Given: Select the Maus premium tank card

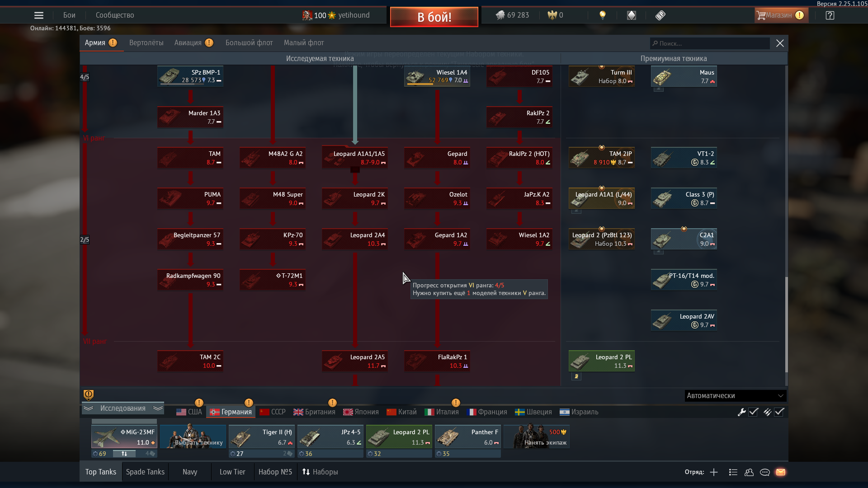Looking at the screenshot, I should tap(684, 76).
